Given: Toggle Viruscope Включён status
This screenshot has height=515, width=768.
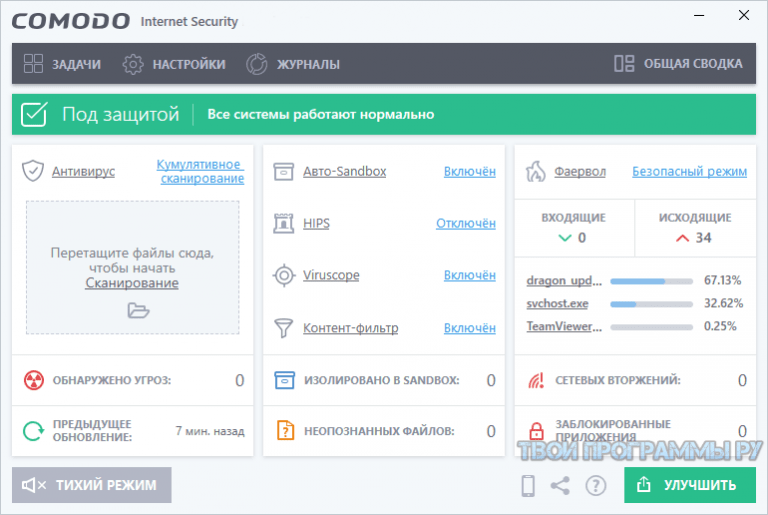Looking at the screenshot, I should pyautogui.click(x=470, y=275).
